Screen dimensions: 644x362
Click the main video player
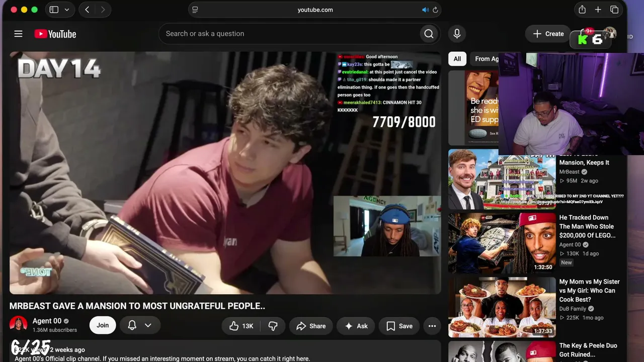[x=225, y=172]
